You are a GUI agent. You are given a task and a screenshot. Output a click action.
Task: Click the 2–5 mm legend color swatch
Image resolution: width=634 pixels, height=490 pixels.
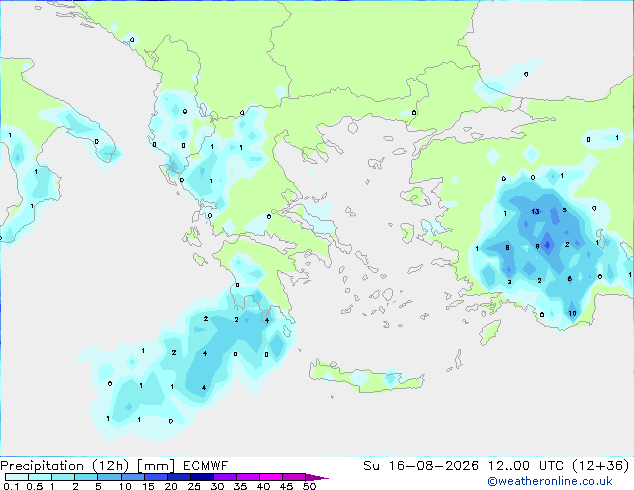click(x=86, y=477)
